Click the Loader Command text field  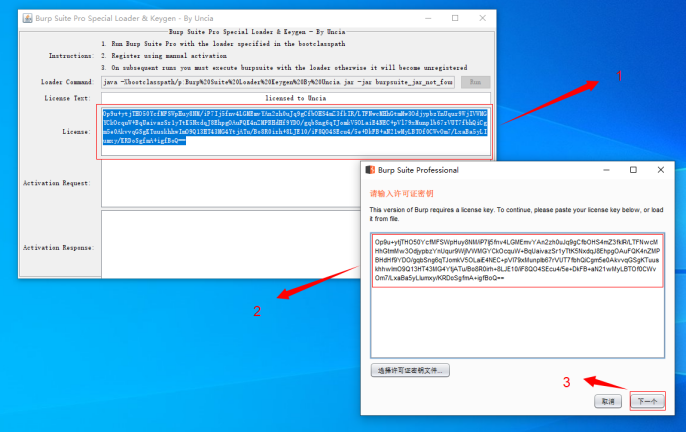[278, 82]
